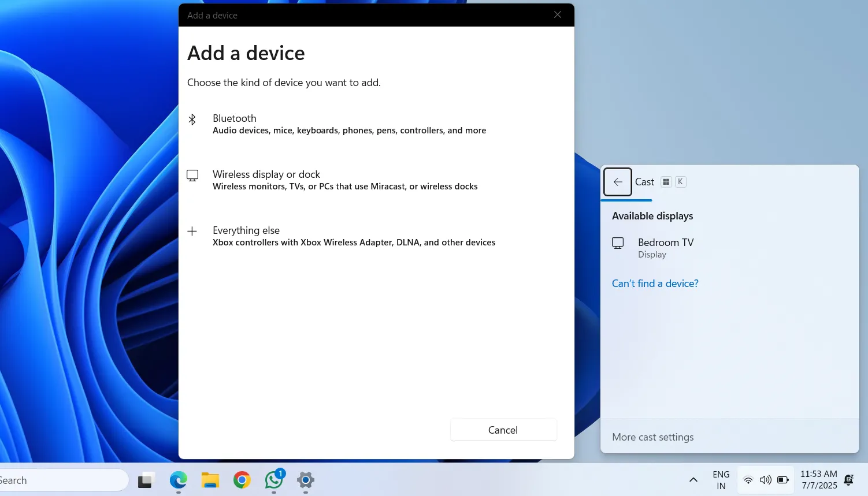Expand hidden icons in the system tray
The width and height of the screenshot is (868, 496).
(x=693, y=479)
